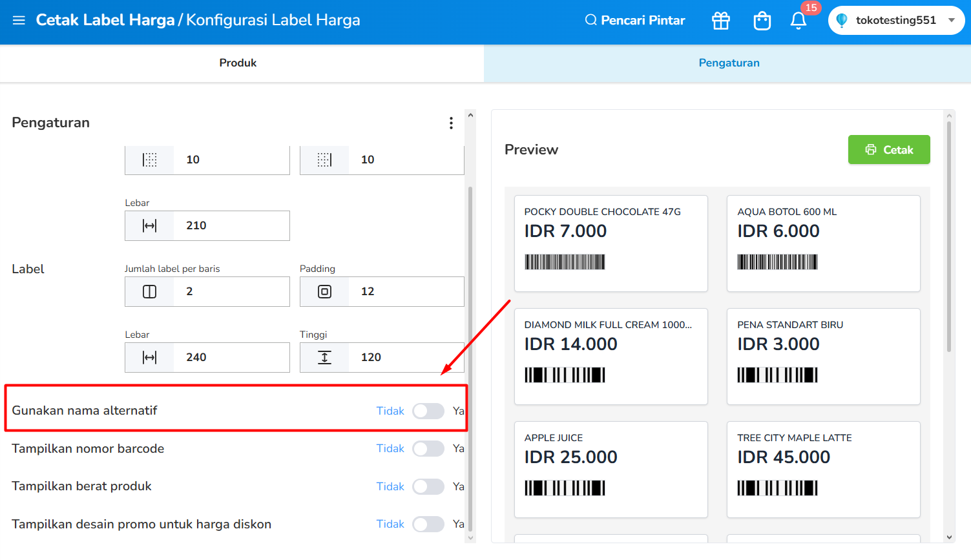
Task: Click Pencari Pintar search link
Action: (x=634, y=20)
